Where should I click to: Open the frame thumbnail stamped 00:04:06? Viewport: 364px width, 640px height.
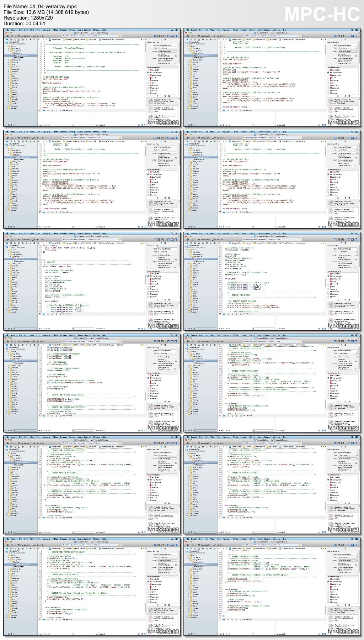pos(92,587)
